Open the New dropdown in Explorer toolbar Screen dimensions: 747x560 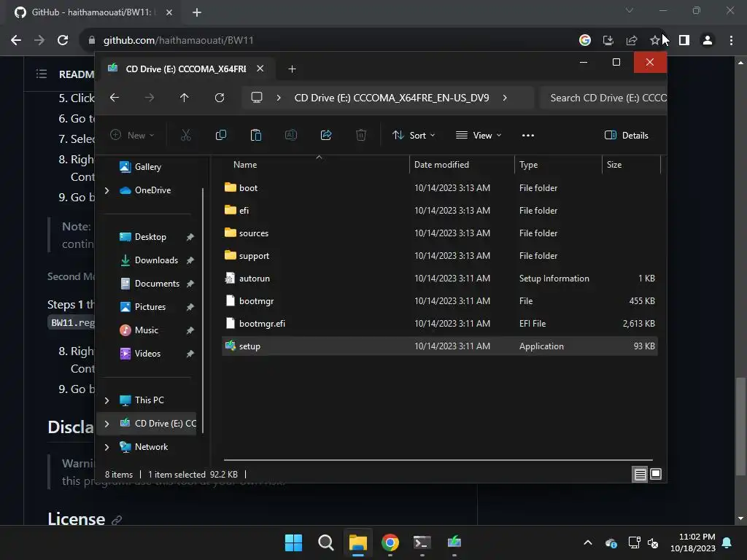coord(132,135)
